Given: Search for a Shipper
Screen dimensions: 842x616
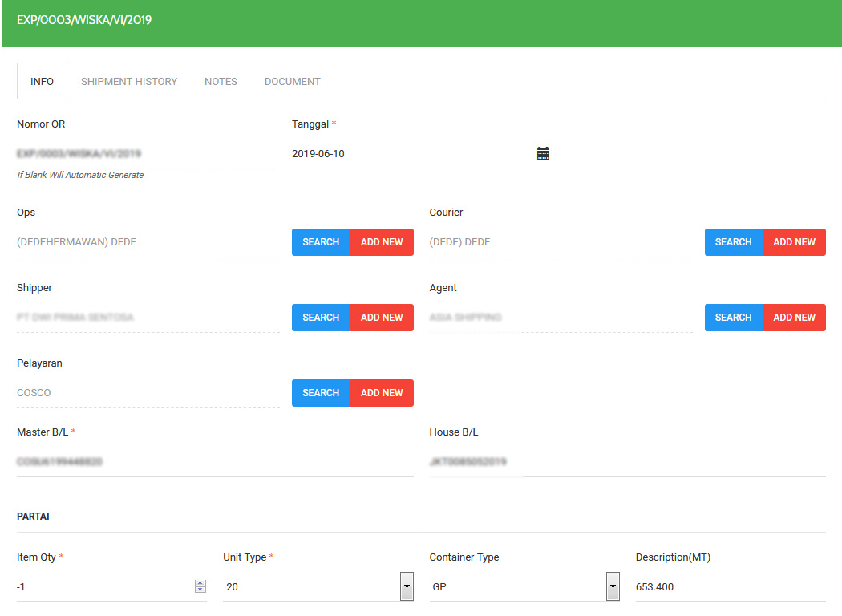Looking at the screenshot, I should coord(321,318).
